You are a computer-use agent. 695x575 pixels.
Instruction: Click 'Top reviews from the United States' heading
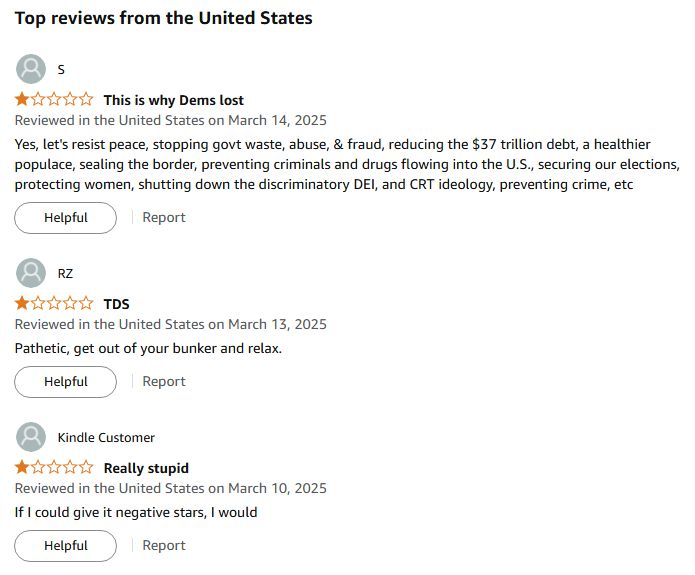coord(164,18)
